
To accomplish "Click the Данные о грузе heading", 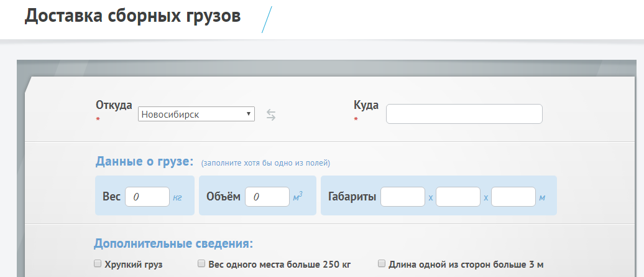I will [145, 161].
